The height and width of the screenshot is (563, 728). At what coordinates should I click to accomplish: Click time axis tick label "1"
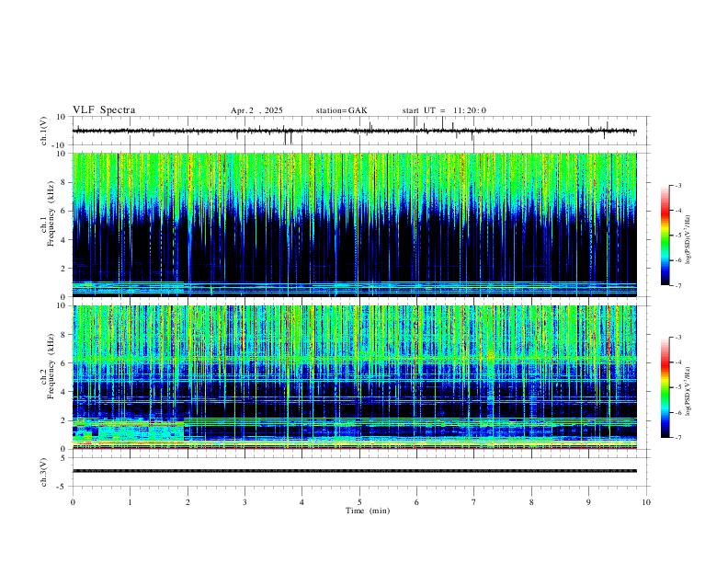click(130, 502)
